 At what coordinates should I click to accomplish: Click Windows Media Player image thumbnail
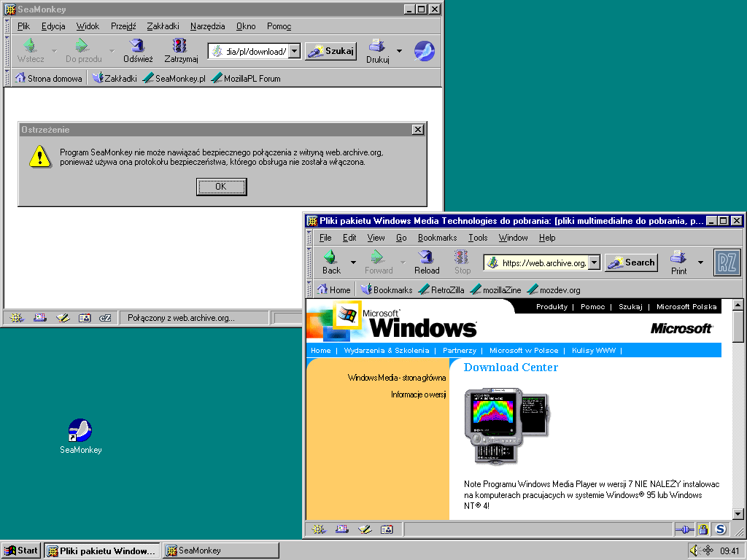point(506,426)
